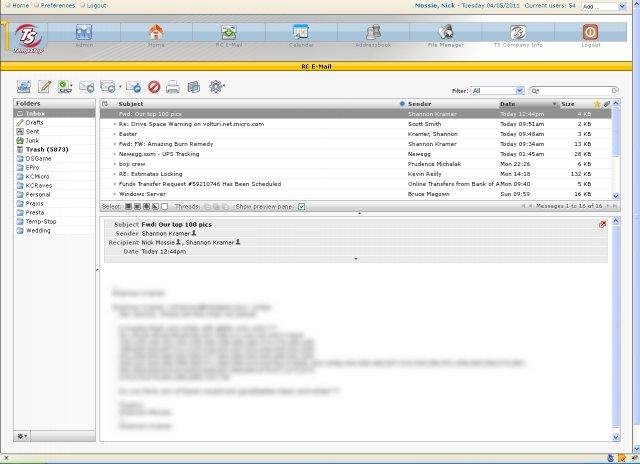Viewport: 640px width, 464px height.
Task: Print the current message
Action: point(173,87)
